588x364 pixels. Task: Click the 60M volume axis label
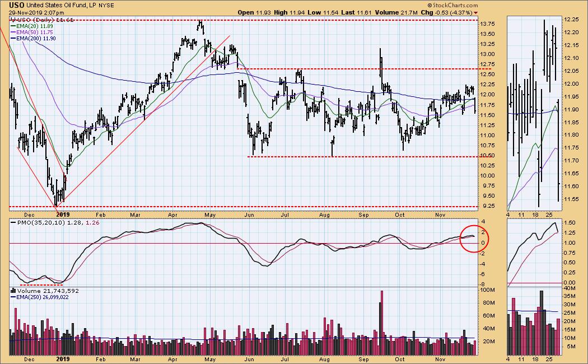point(489,316)
